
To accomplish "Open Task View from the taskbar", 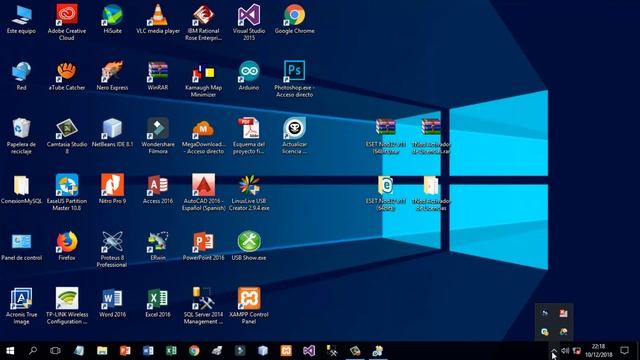I will (55, 351).
